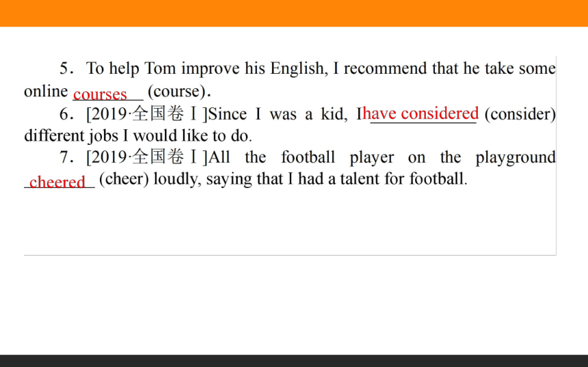Click the word "kid," in question 6

point(334,114)
